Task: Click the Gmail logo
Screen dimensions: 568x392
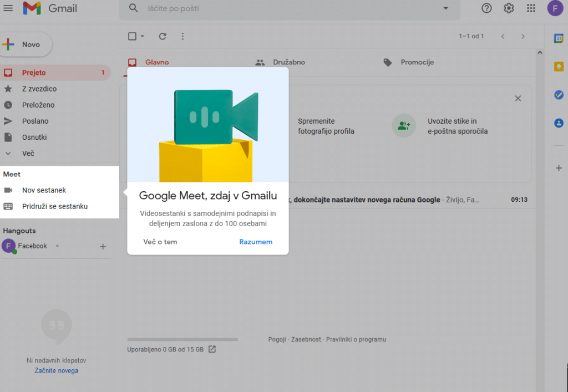Action: coord(50,8)
